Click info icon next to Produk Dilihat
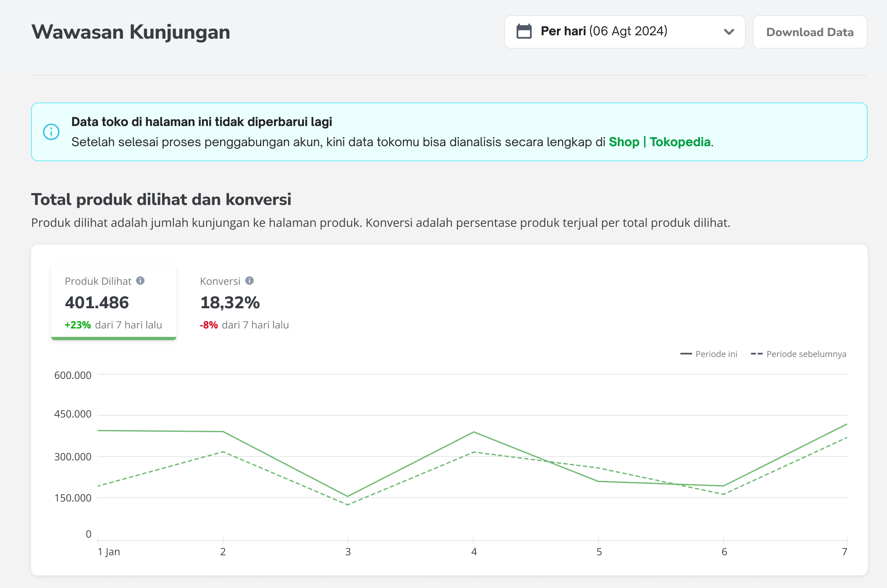Viewport: 887px width, 588px height. click(x=140, y=281)
